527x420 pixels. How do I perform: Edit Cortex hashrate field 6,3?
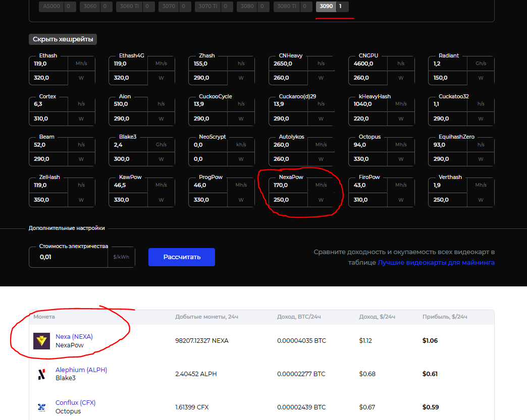click(x=48, y=104)
